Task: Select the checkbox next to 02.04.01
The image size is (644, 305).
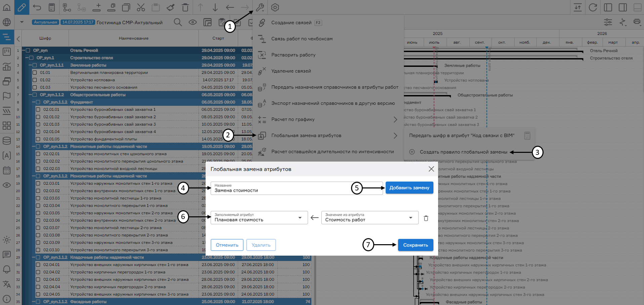Action: (38, 265)
